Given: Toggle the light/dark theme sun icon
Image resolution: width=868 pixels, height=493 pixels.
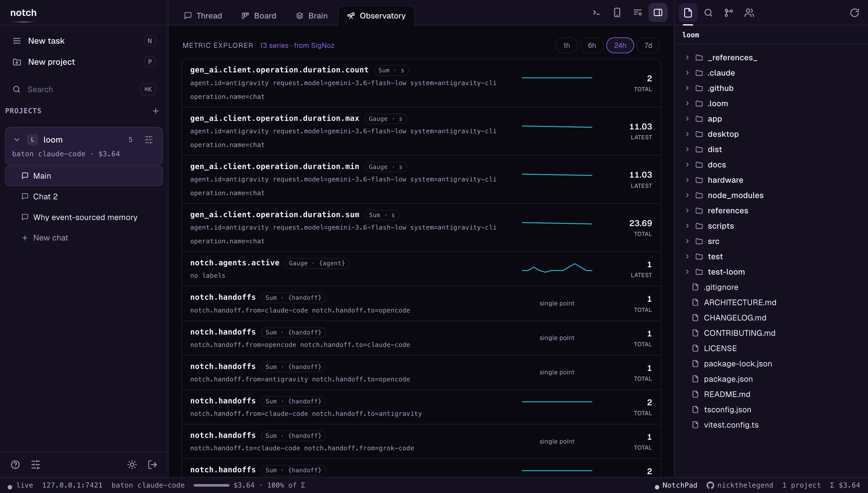Looking at the screenshot, I should click(x=132, y=465).
